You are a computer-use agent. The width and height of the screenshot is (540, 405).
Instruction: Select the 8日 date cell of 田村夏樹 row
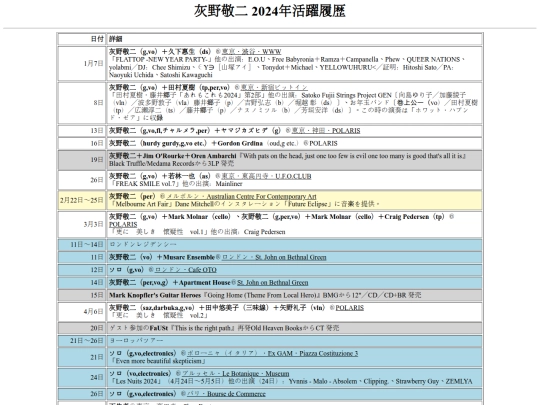tap(82, 103)
